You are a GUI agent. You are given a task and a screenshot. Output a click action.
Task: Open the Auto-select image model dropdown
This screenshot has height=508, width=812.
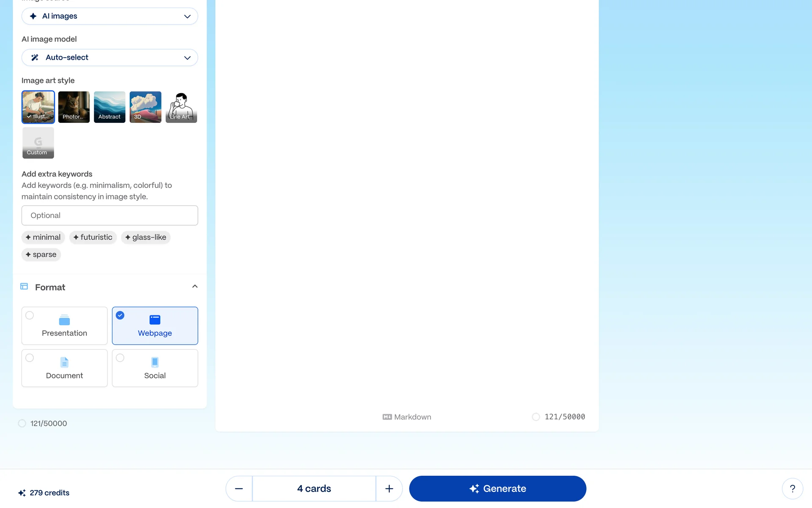pos(110,58)
